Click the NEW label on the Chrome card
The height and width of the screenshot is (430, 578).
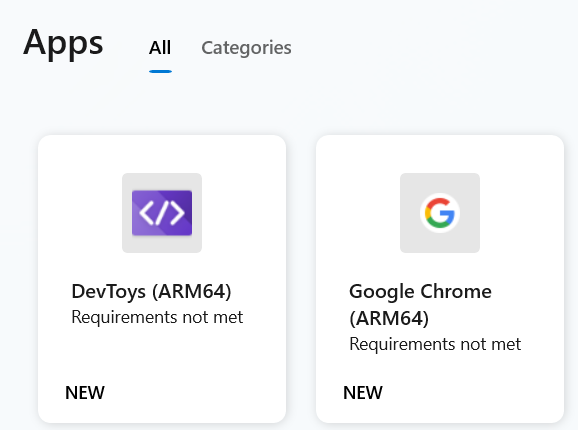pos(363,392)
